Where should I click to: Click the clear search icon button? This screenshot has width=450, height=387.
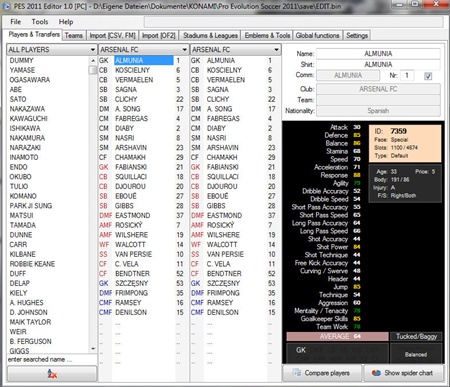tap(52, 373)
